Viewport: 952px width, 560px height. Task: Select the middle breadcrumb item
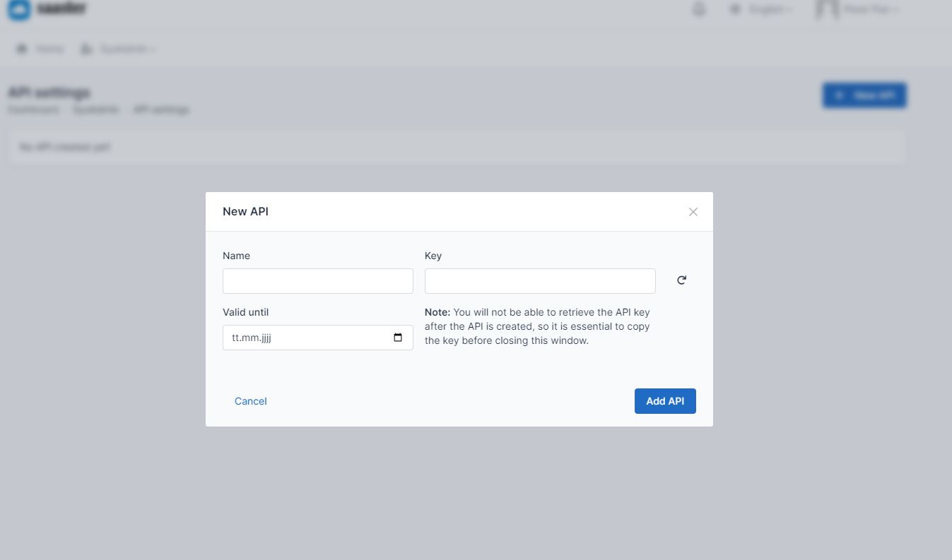pyautogui.click(x=96, y=109)
